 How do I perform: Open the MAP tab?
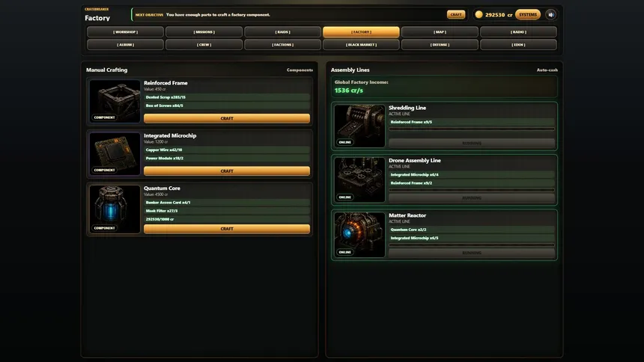[x=440, y=32]
